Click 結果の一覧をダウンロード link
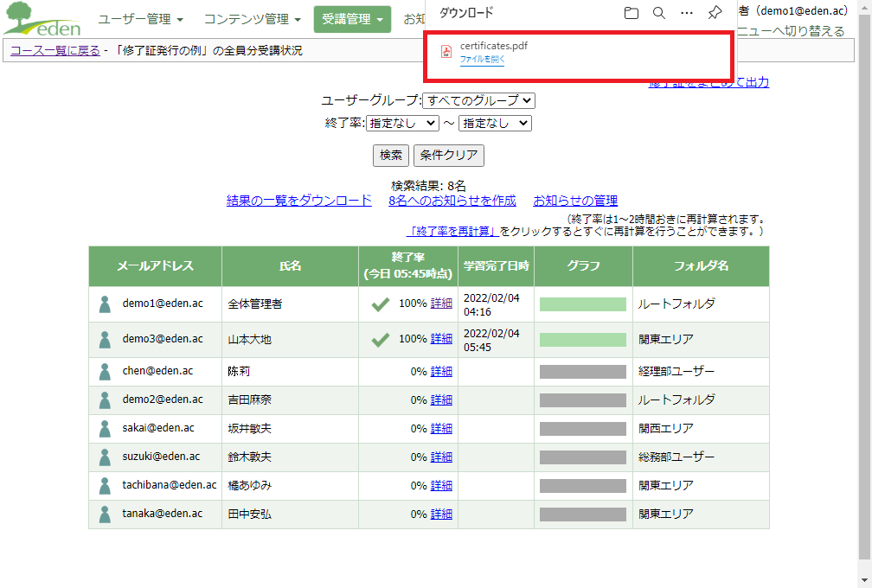Viewport: 872px width, 588px height. (x=299, y=201)
